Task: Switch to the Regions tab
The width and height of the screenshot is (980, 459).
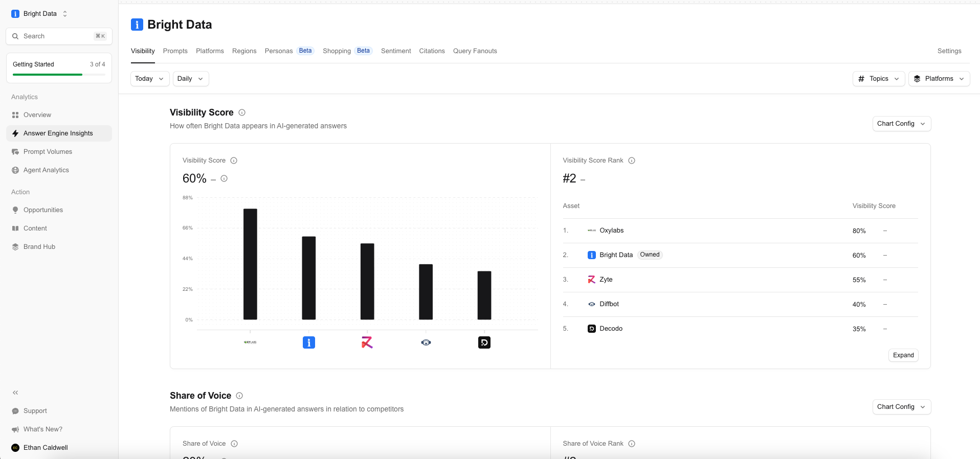Action: coord(244,51)
